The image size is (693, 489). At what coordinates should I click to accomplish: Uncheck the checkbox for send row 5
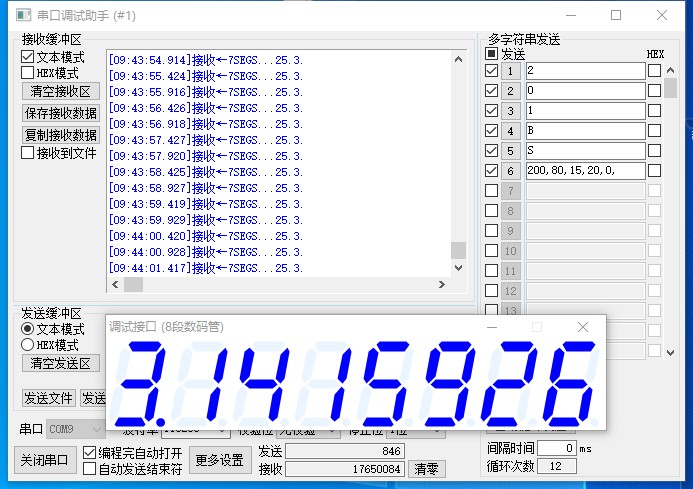[x=491, y=150]
